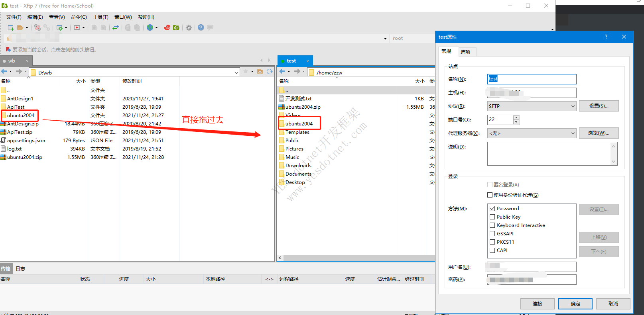Go forward in local D:\wb pane

[18, 71]
